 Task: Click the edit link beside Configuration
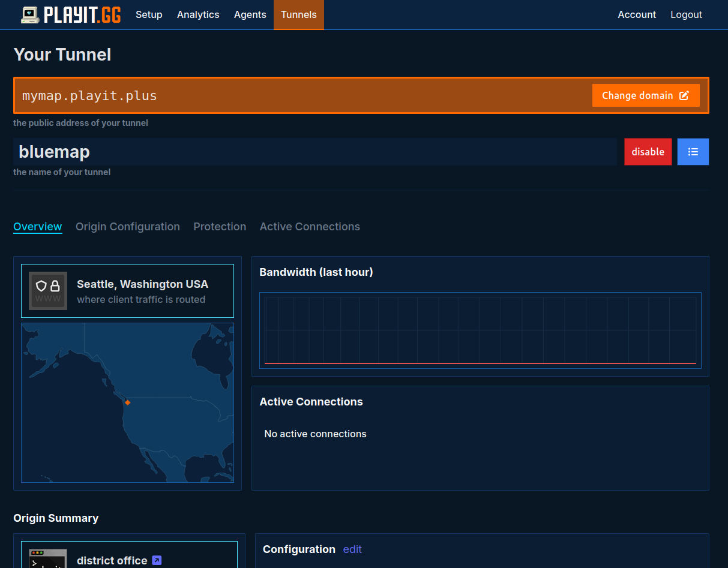click(x=352, y=549)
